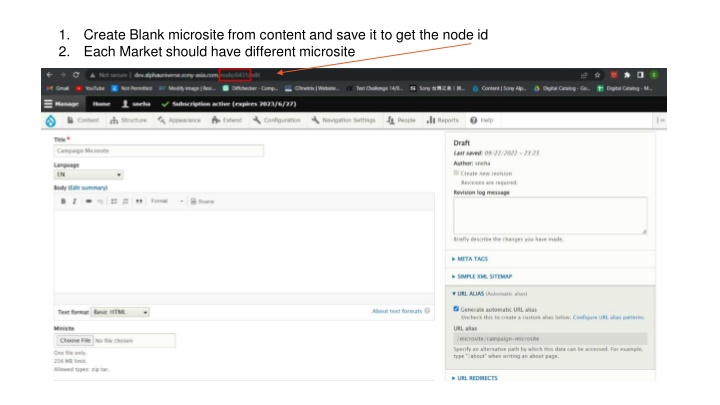
Task: Open the Configuration admin menu
Action: [x=276, y=120]
